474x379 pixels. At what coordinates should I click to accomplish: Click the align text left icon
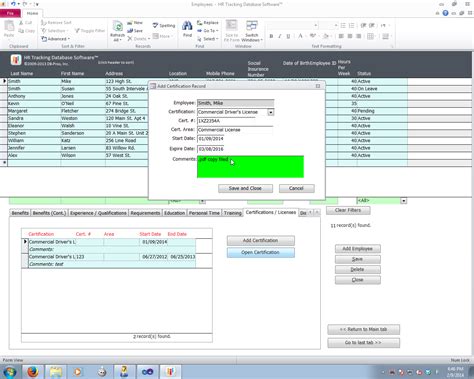click(341, 36)
